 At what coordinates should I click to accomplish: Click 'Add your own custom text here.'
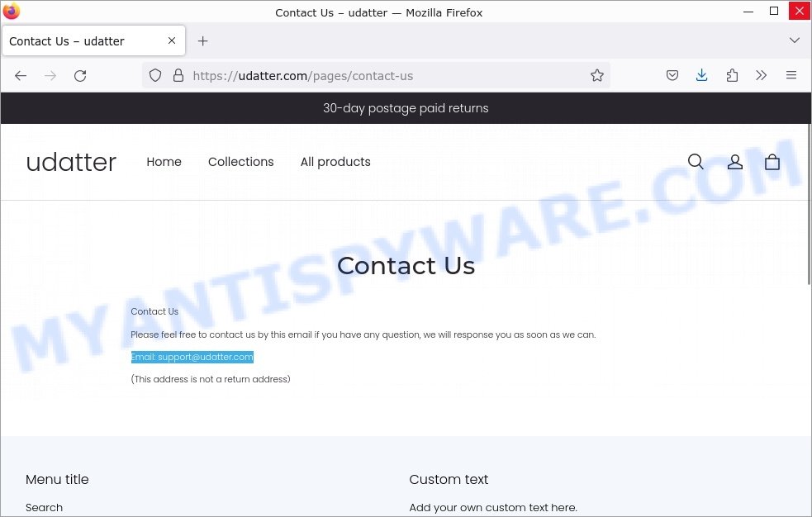pyautogui.click(x=493, y=508)
